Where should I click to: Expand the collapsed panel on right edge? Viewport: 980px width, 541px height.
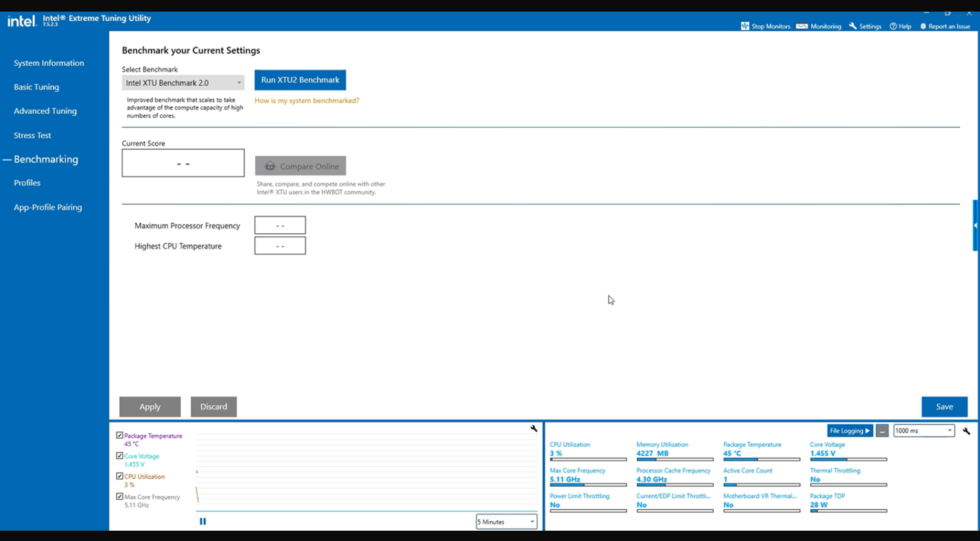tap(975, 226)
